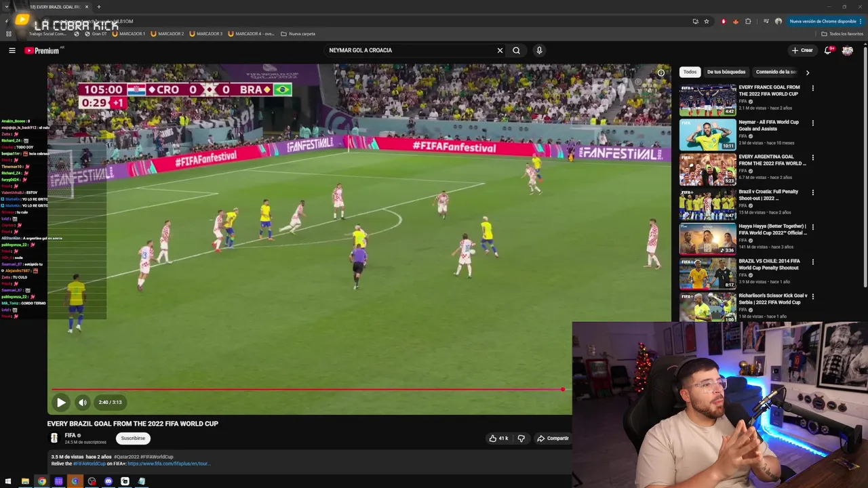The width and height of the screenshot is (868, 488).
Task: Go to the YouTube Premium home logo
Action: point(42,50)
